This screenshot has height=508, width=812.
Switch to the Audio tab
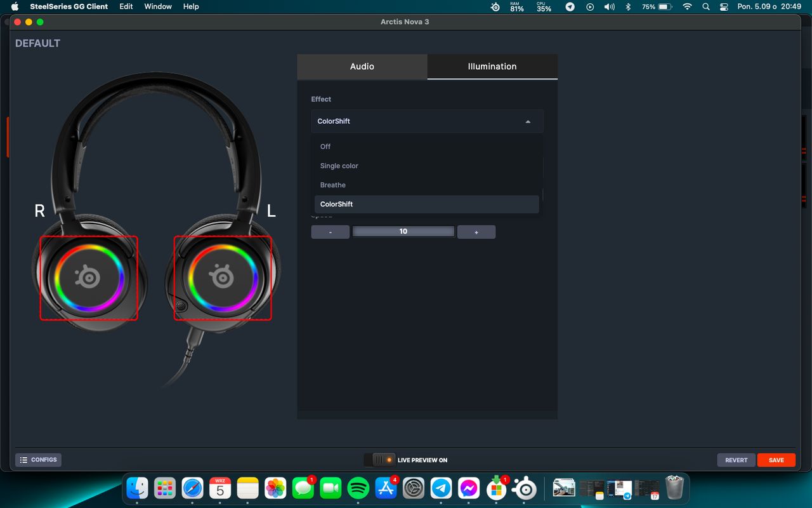pos(362,67)
